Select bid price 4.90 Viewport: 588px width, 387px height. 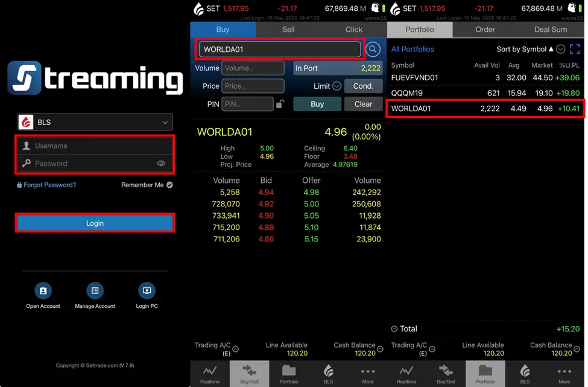pos(266,216)
